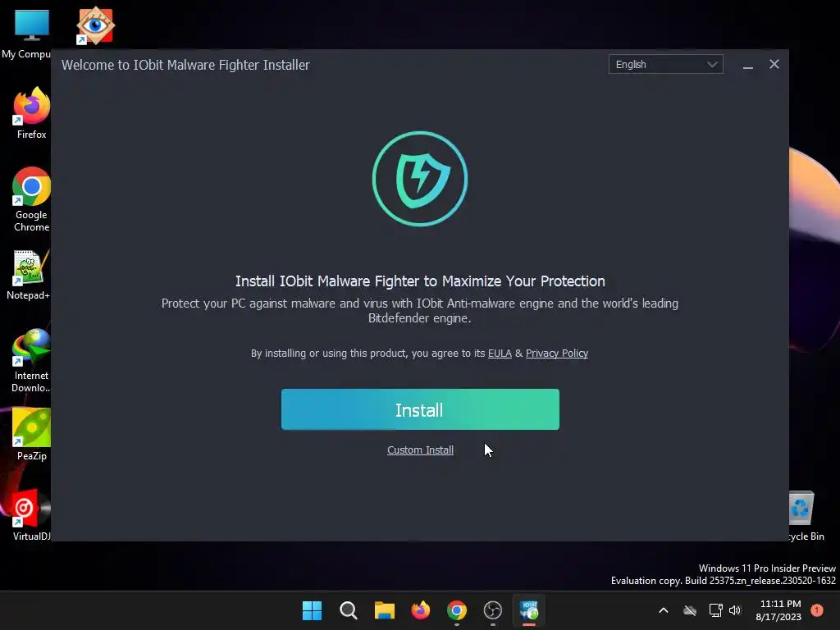This screenshot has height=630, width=840.
Task: Open File Explorer from the taskbar
Action: [384, 610]
